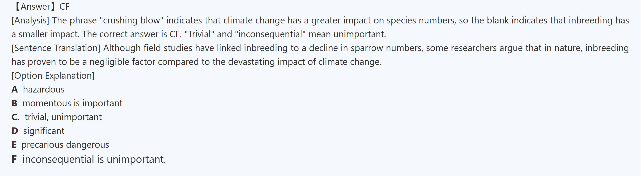
Task: Click the option text "trivial, unimportant"
Action: click(63, 117)
